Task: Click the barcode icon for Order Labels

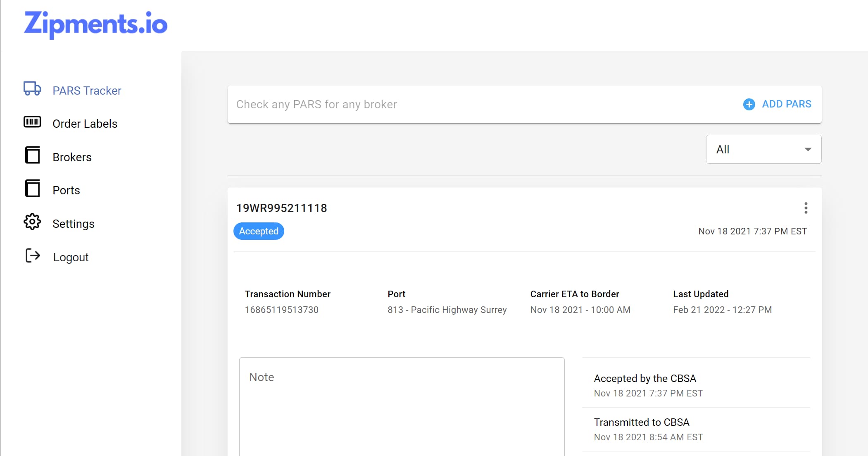Action: 32,122
